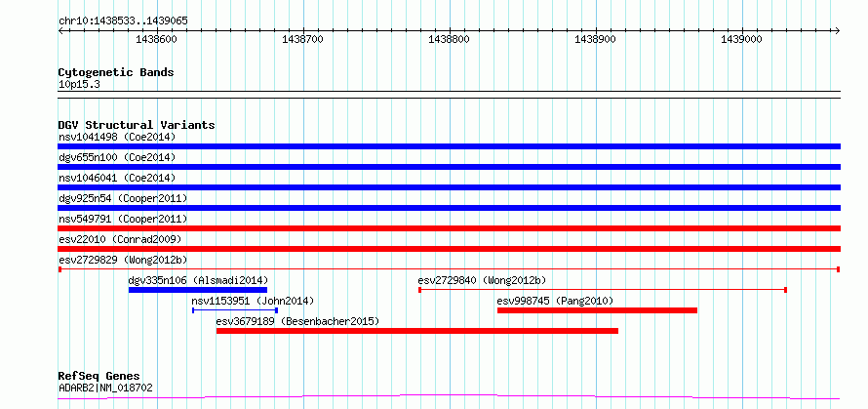Open the esv22010 (Conrad2009) red variant bar
The width and height of the screenshot is (868, 409).
click(x=449, y=249)
